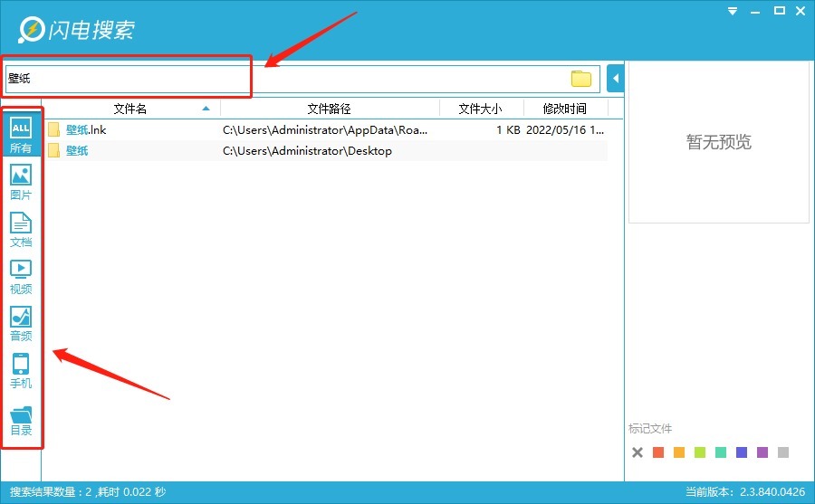Click the folder icon beside 壁纸.lnk
815x504 pixels.
pos(54,130)
